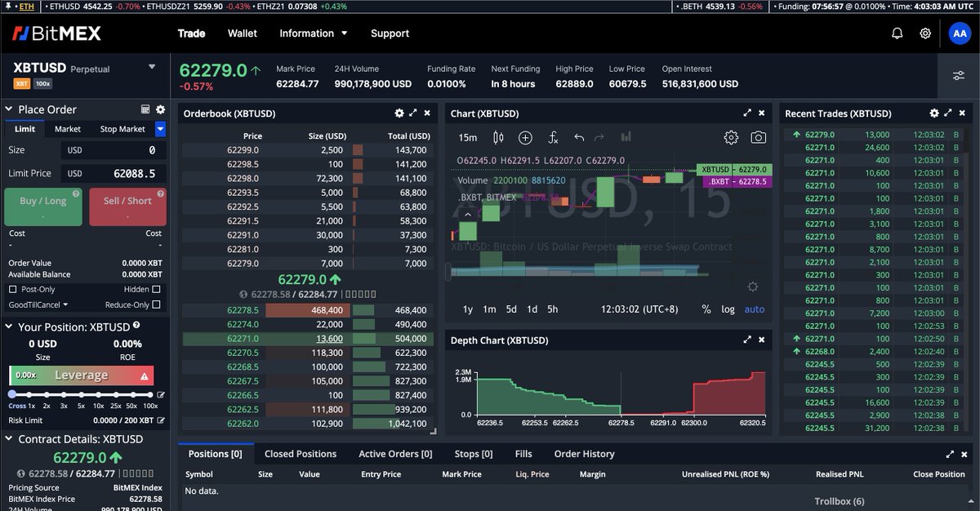This screenshot has height=511, width=980.
Task: Click the Limit Price input field
Action: (114, 173)
